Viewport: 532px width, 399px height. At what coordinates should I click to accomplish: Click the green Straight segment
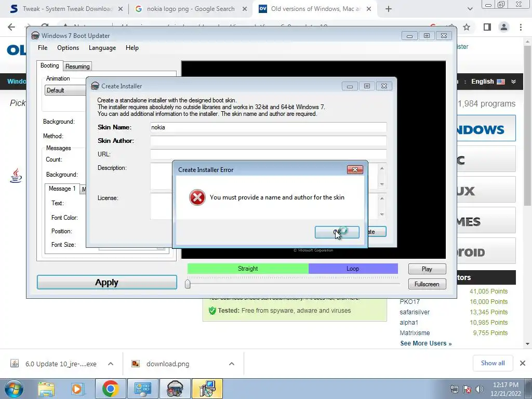[248, 269]
